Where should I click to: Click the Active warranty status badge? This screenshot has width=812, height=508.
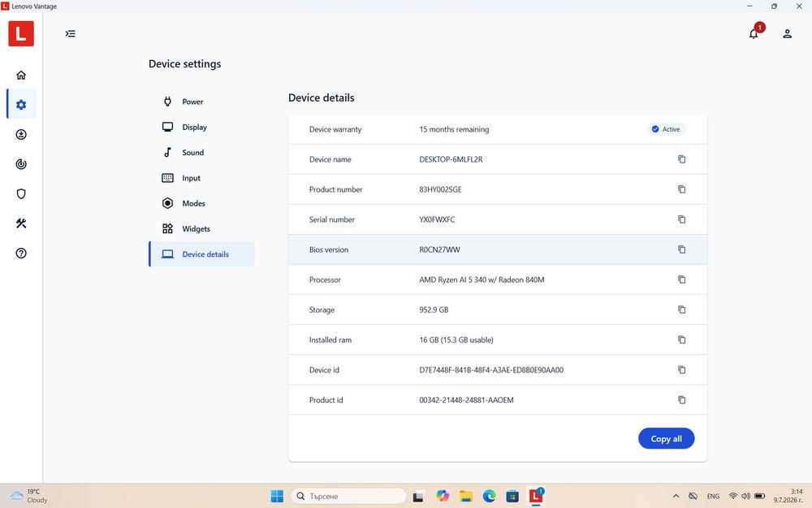666,129
